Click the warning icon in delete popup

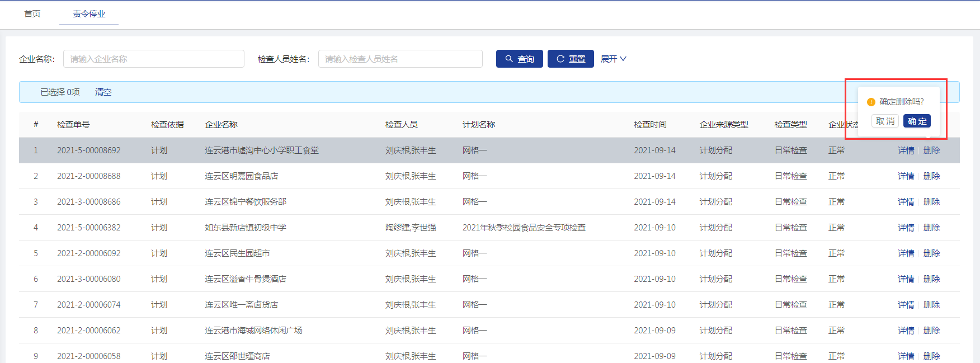[871, 102]
